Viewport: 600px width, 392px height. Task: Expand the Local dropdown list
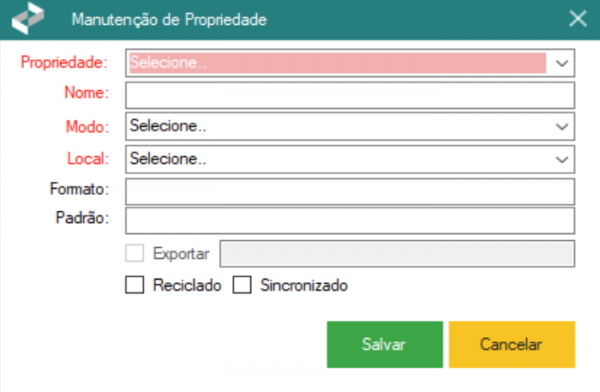click(561, 159)
